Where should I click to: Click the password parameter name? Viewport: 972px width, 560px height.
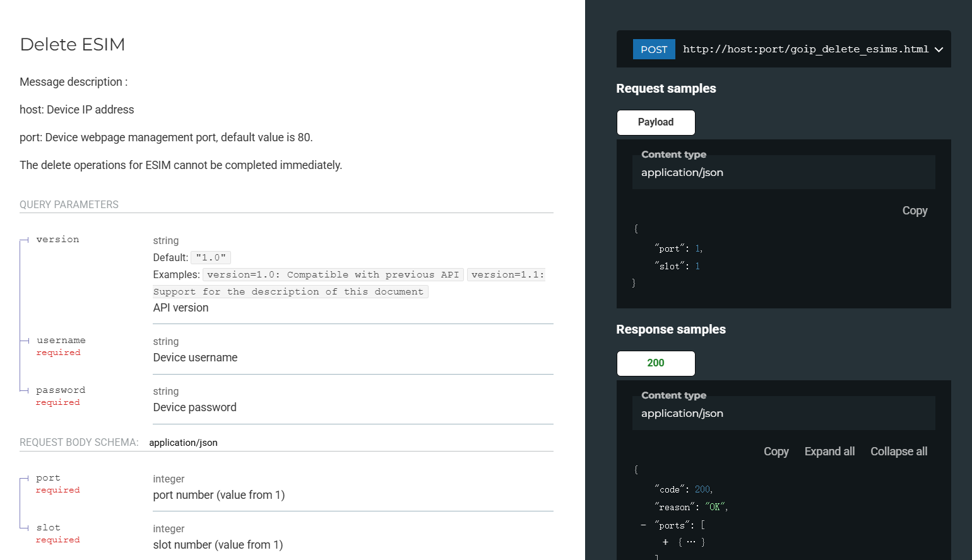coord(61,390)
